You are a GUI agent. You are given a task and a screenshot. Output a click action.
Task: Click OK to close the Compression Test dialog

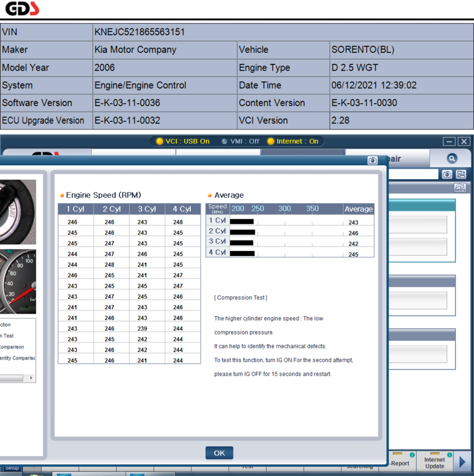[x=219, y=453]
